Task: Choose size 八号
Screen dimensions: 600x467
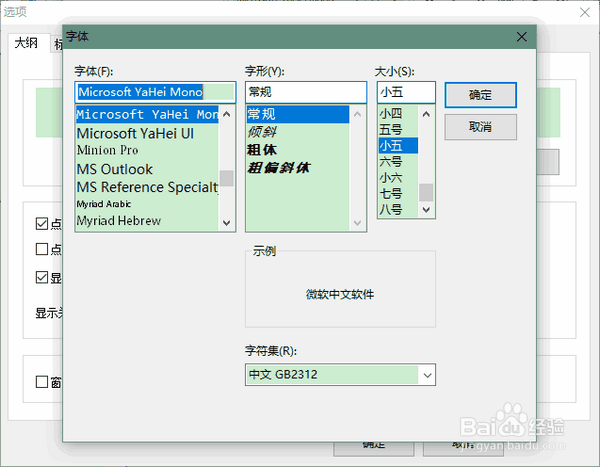Action: 398,210
